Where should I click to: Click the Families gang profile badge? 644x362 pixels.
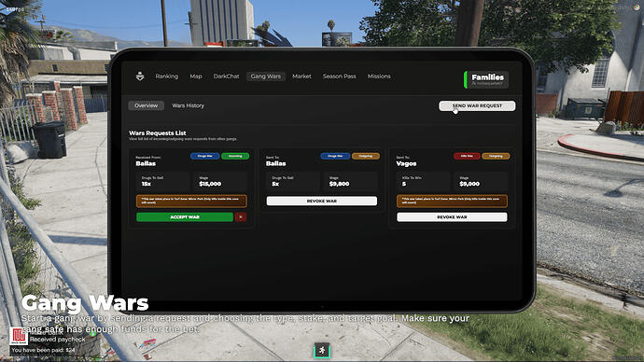[x=486, y=79]
